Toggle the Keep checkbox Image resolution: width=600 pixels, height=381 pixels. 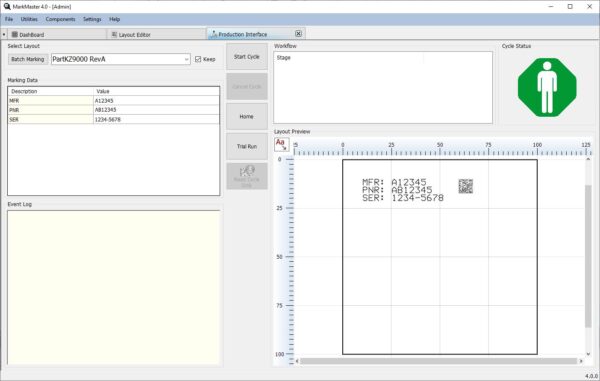tap(198, 59)
